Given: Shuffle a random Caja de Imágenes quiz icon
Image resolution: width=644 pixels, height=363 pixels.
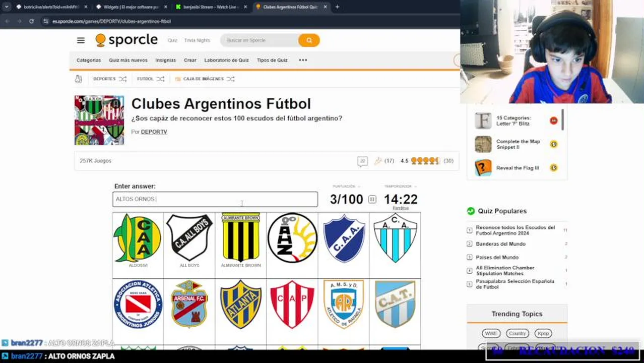Looking at the screenshot, I should (x=231, y=79).
